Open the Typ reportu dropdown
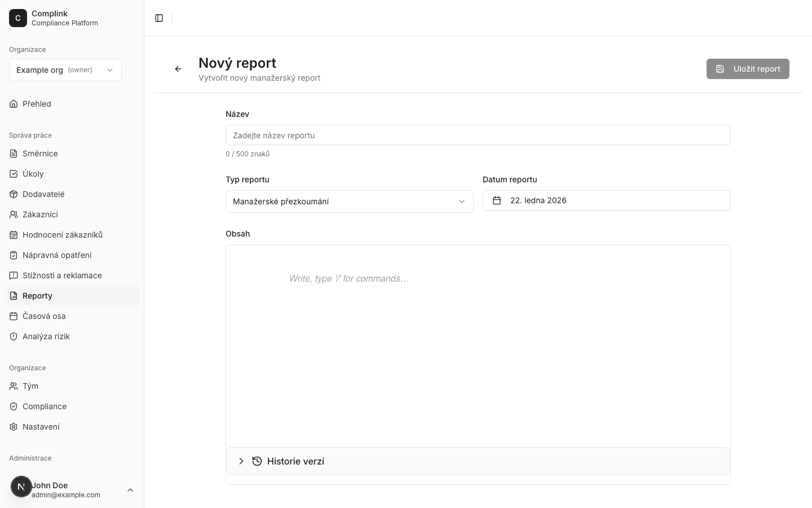The width and height of the screenshot is (812, 508). pos(349,202)
